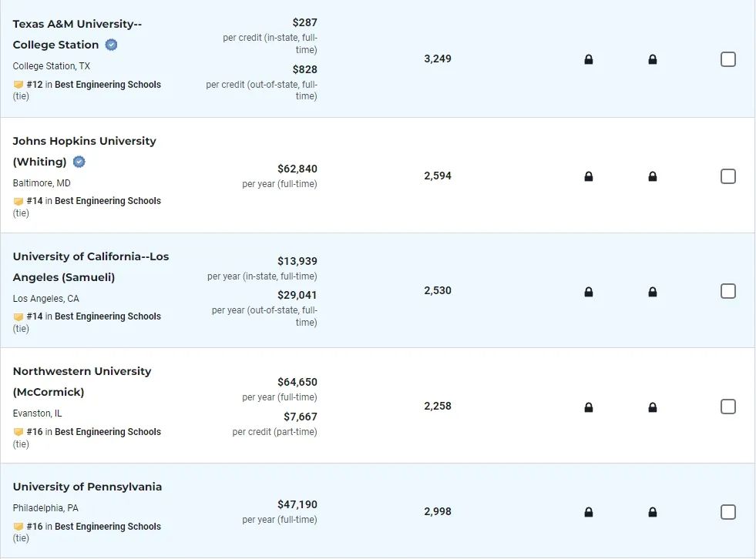Open Texas A&M University--College Station link

[77, 34]
